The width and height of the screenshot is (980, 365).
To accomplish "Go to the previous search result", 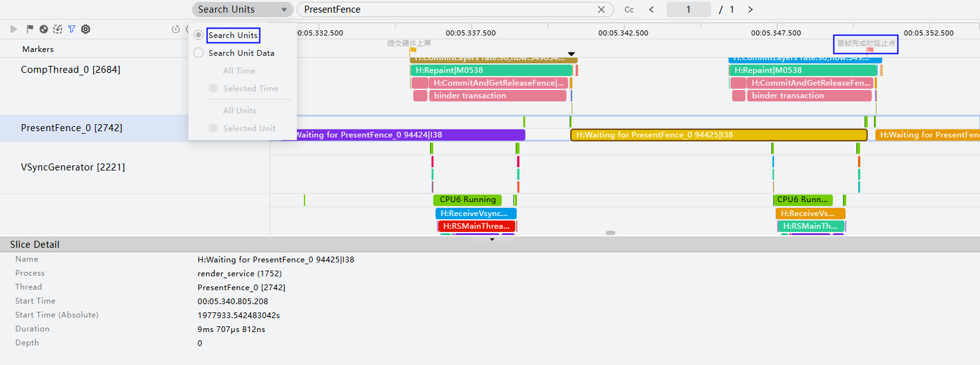I will [x=651, y=10].
